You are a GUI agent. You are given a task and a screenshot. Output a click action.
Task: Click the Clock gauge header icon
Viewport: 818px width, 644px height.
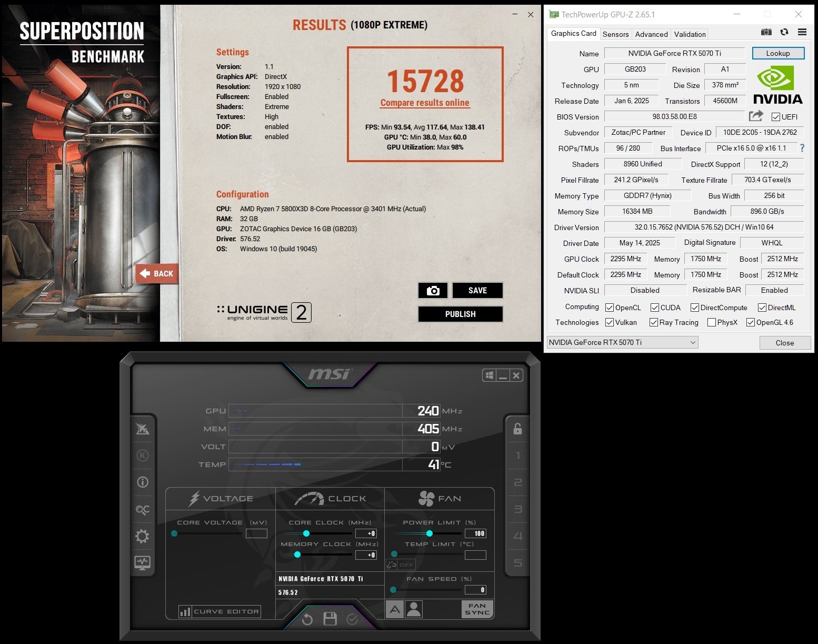[x=310, y=498]
